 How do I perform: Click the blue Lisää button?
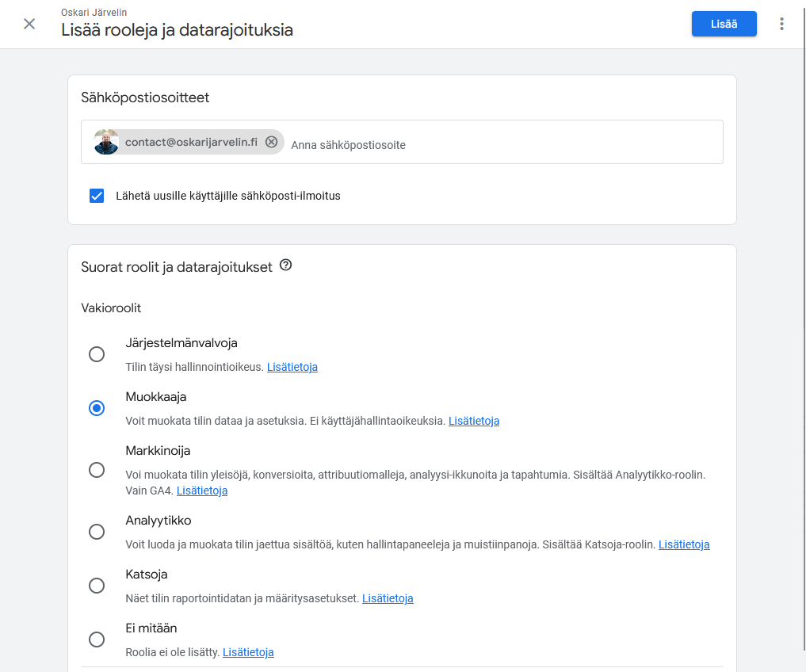(x=724, y=24)
